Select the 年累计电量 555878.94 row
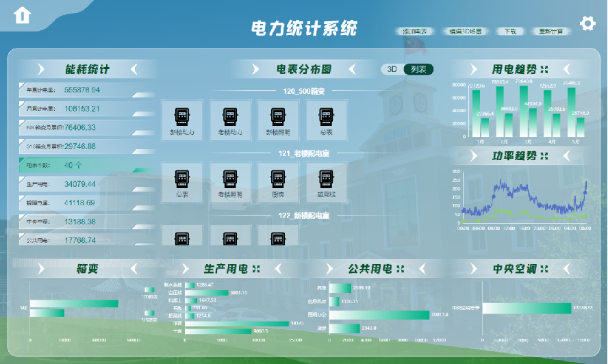The height and width of the screenshot is (364, 608). point(87,90)
